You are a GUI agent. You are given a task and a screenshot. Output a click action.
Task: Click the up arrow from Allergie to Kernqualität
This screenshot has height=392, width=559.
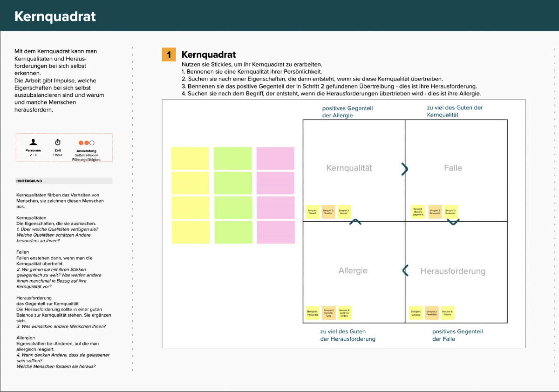coord(355,222)
